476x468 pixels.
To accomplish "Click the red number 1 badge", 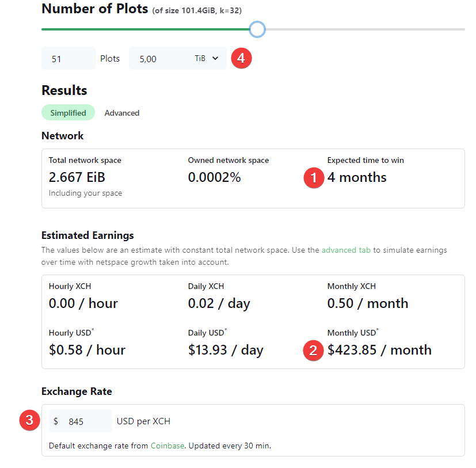I will click(x=314, y=178).
